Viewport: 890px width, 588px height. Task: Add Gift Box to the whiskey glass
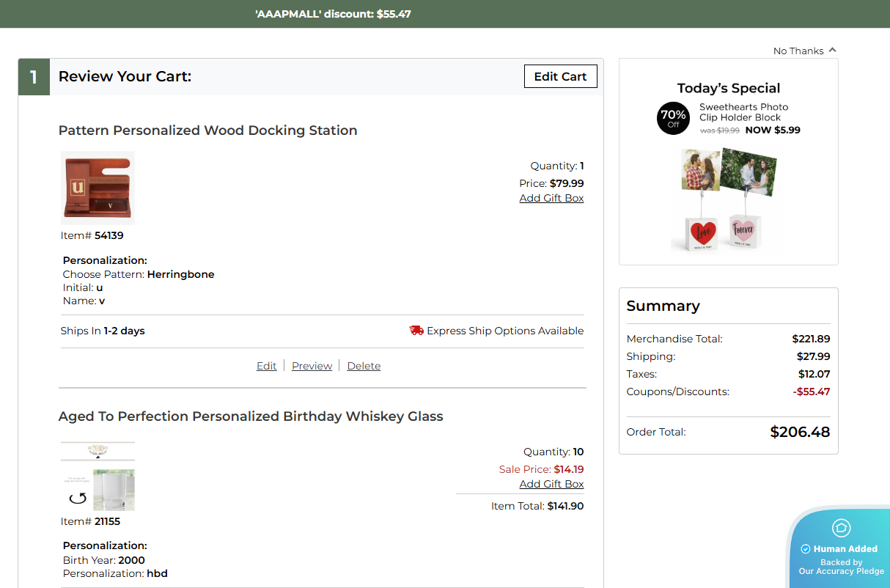pos(551,484)
